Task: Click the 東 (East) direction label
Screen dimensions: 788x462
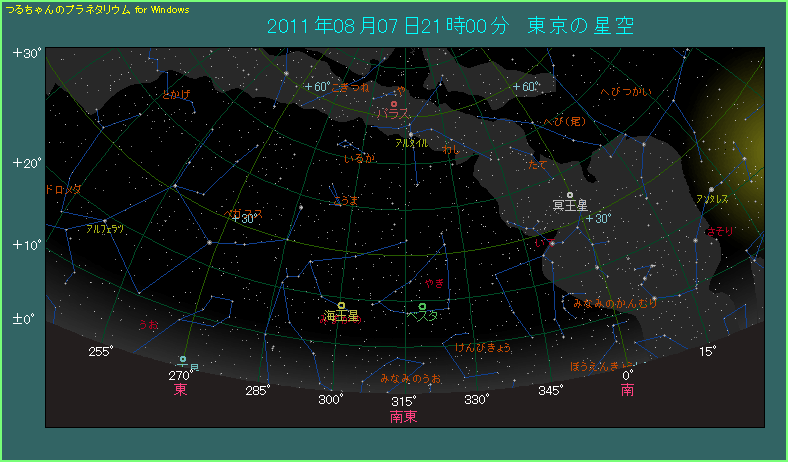Action: click(x=180, y=389)
